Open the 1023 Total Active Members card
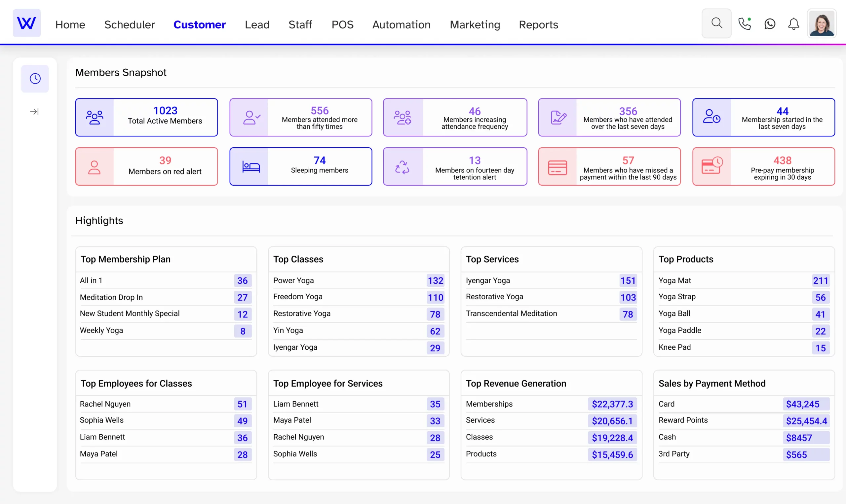 [146, 118]
